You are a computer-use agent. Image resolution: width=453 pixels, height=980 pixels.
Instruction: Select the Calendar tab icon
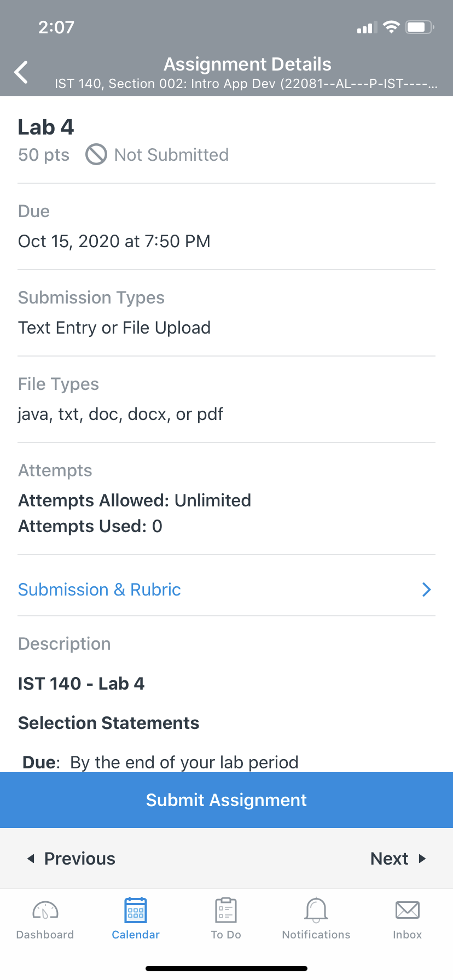coord(136,911)
